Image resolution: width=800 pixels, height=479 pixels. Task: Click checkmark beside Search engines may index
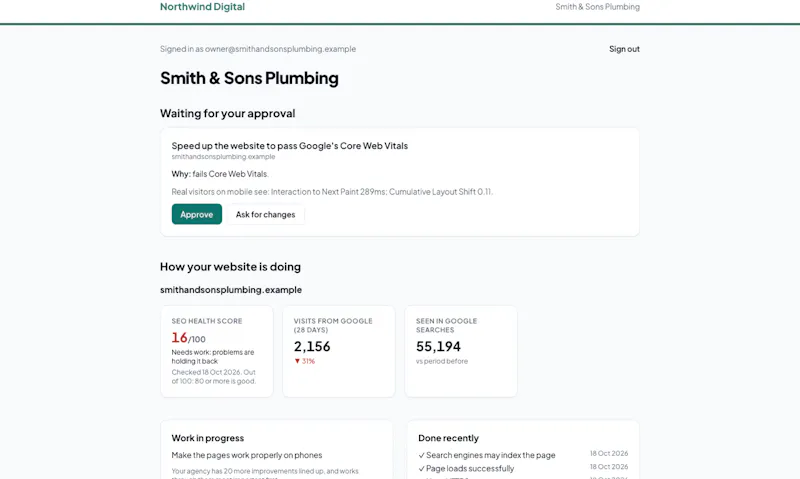[421, 456]
